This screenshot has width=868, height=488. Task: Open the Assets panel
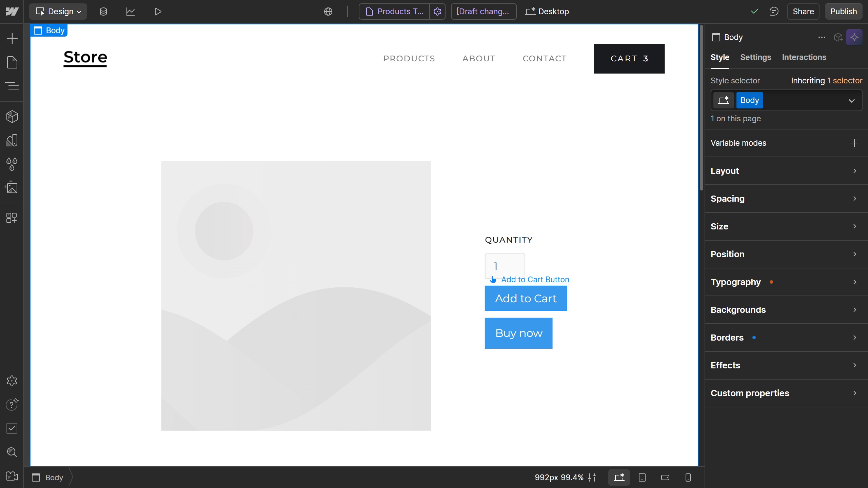click(12, 187)
